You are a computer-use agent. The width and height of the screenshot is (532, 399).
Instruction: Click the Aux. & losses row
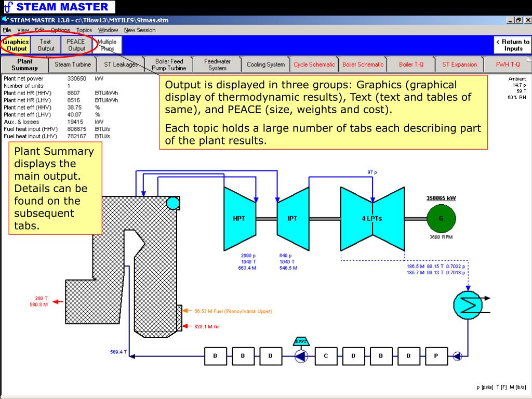(x=54, y=122)
